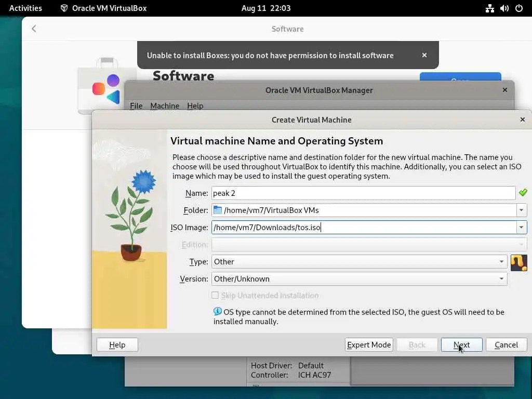Expand the Type combo box
This screenshot has width=532, height=399.
point(360,262)
